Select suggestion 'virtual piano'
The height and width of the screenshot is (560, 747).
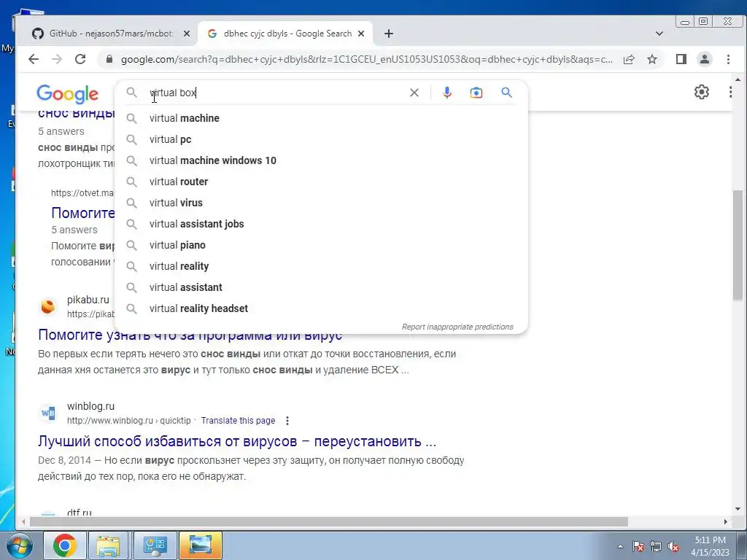tap(322, 245)
